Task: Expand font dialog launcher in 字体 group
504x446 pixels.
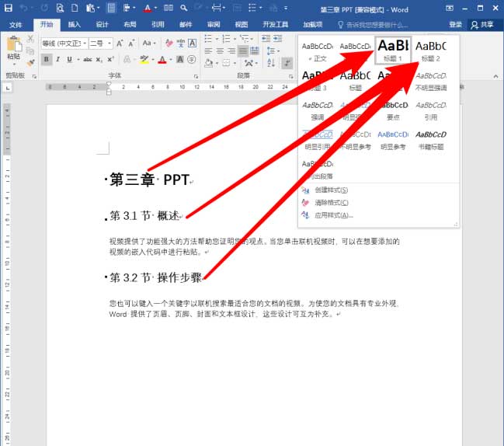Action: pos(196,76)
